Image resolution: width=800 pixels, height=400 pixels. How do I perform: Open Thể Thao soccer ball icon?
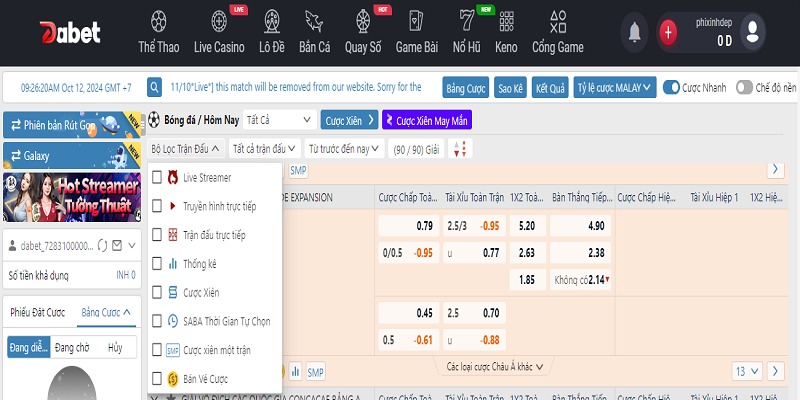[160, 21]
